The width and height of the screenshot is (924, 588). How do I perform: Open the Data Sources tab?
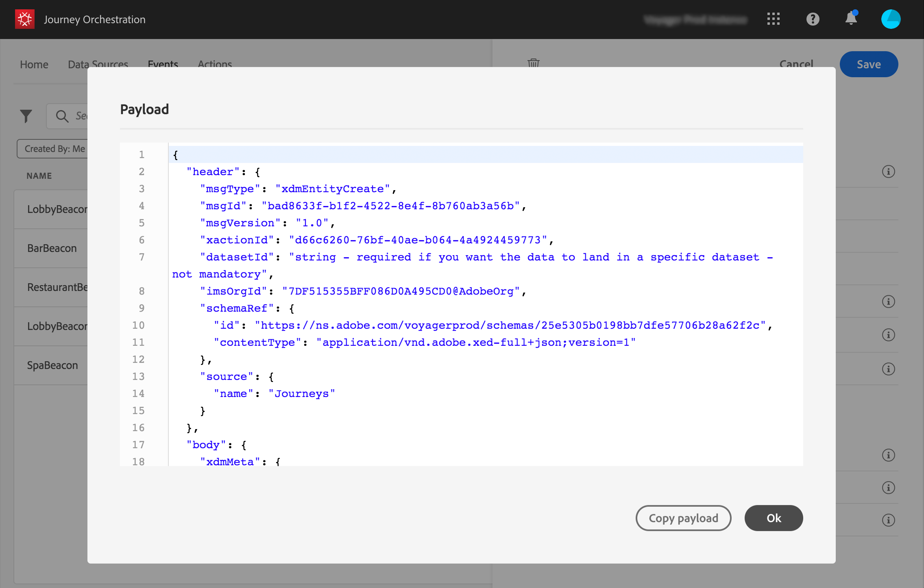point(98,64)
